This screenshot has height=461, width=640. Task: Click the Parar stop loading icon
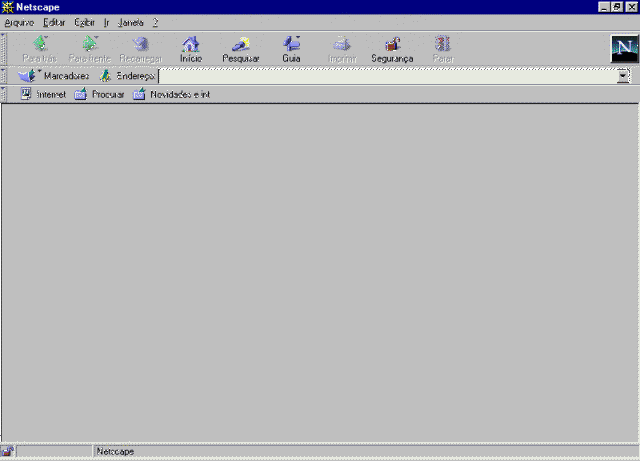tap(442, 44)
